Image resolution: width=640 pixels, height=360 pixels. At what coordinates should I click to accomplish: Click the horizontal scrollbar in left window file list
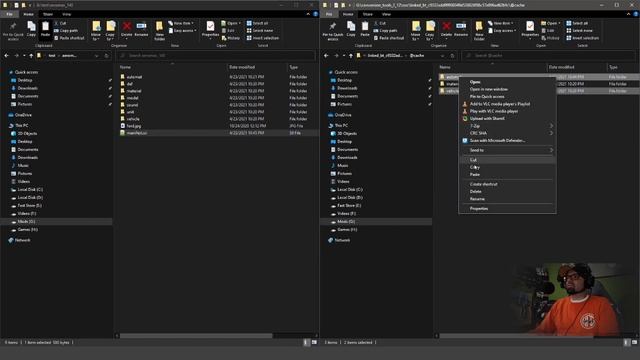click(196, 336)
